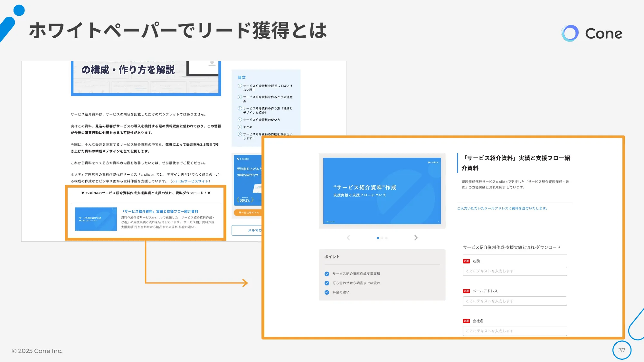Click the c-slide logo on the blue sidebar banner
This screenshot has height=362, width=644.
[x=242, y=159]
